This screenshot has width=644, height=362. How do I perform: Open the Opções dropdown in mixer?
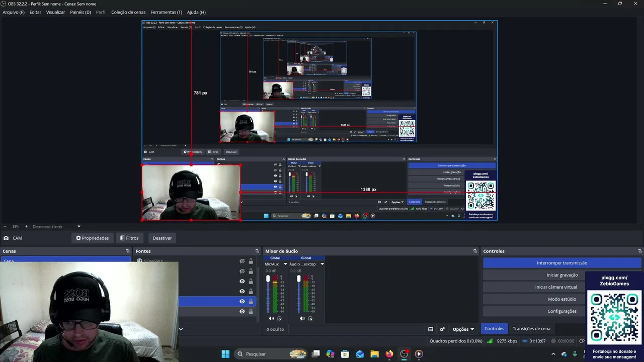click(463, 329)
